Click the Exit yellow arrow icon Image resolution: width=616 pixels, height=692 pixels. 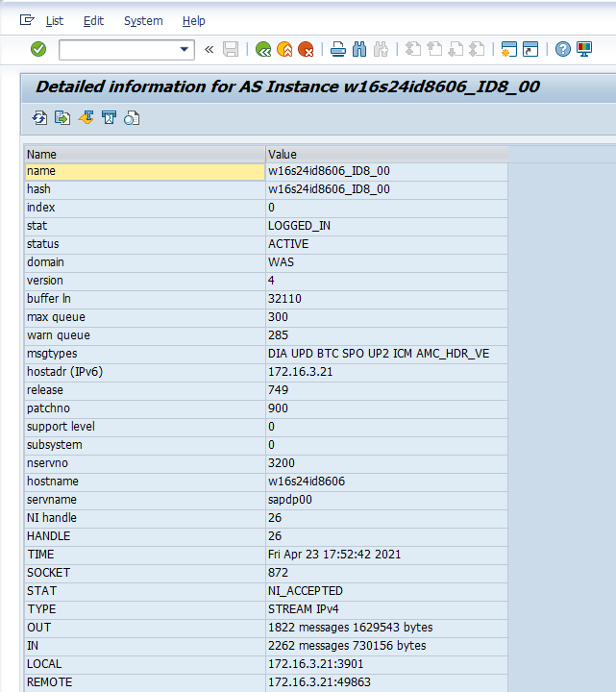(283, 49)
